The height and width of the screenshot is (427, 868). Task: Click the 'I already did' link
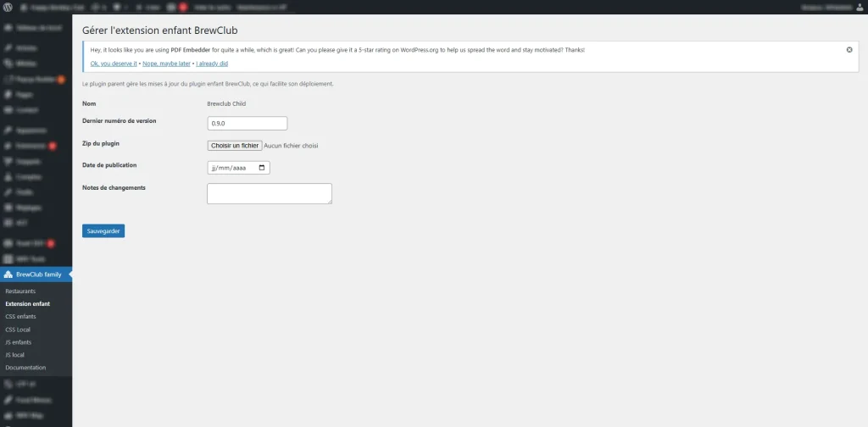(x=211, y=64)
